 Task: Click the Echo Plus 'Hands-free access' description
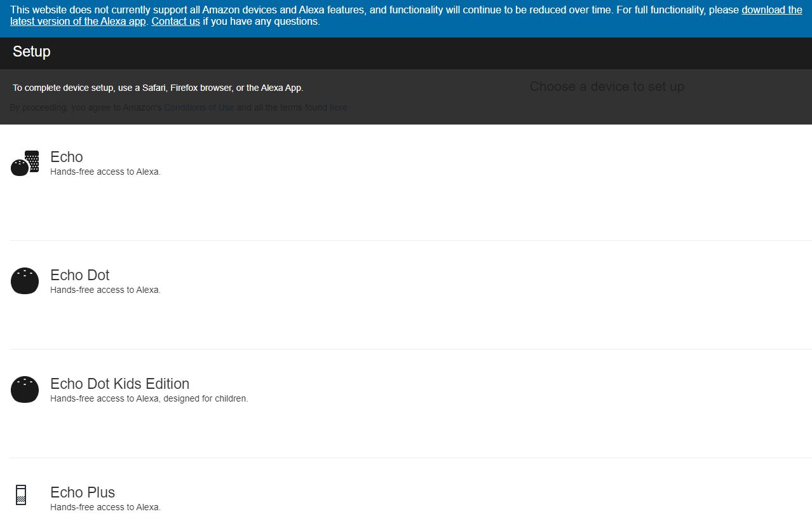point(105,508)
